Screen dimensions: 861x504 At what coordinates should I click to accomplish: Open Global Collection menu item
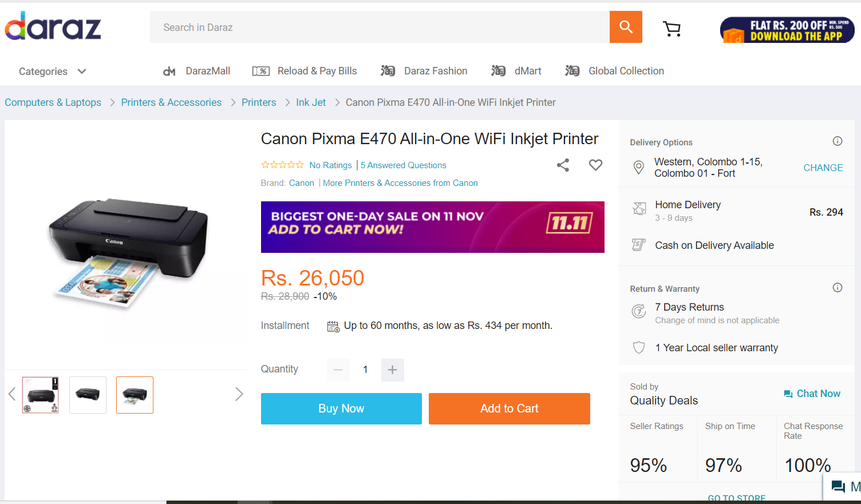pos(614,71)
